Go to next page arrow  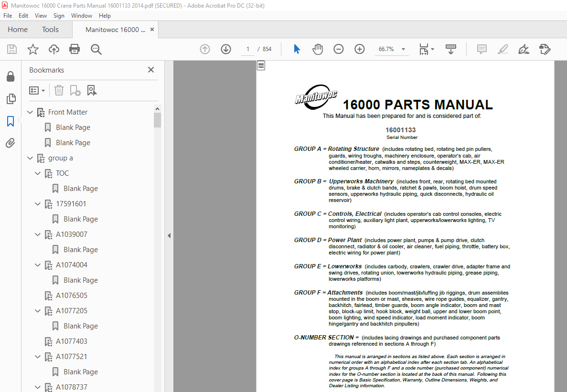[226, 49]
